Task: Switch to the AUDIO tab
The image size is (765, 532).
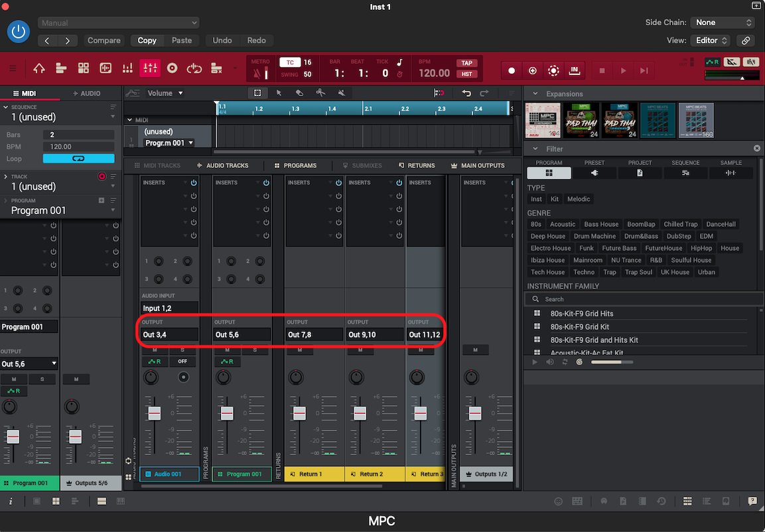Action: 87,93
